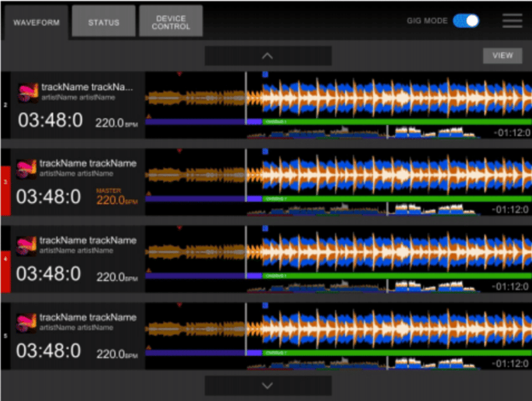Click the red cue marker on deck 2 waveform

point(179,74)
